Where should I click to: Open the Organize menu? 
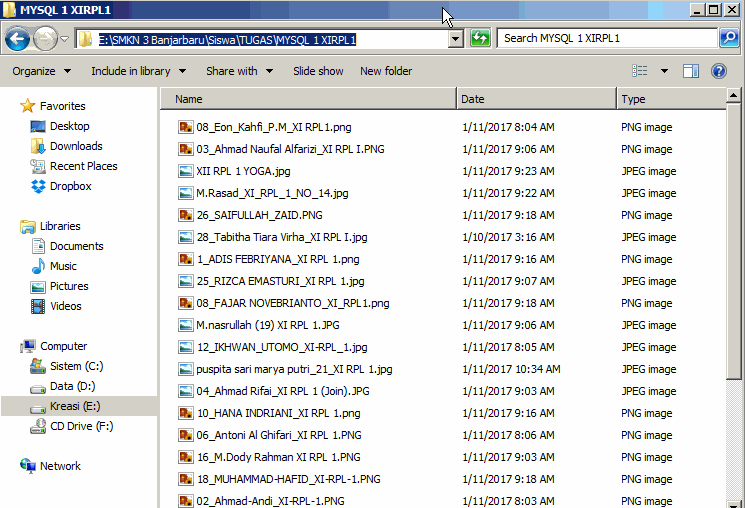click(41, 71)
